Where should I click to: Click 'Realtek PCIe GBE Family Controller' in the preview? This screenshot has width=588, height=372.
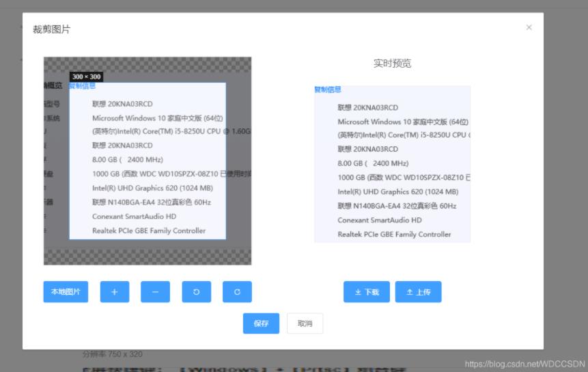pyautogui.click(x=394, y=235)
